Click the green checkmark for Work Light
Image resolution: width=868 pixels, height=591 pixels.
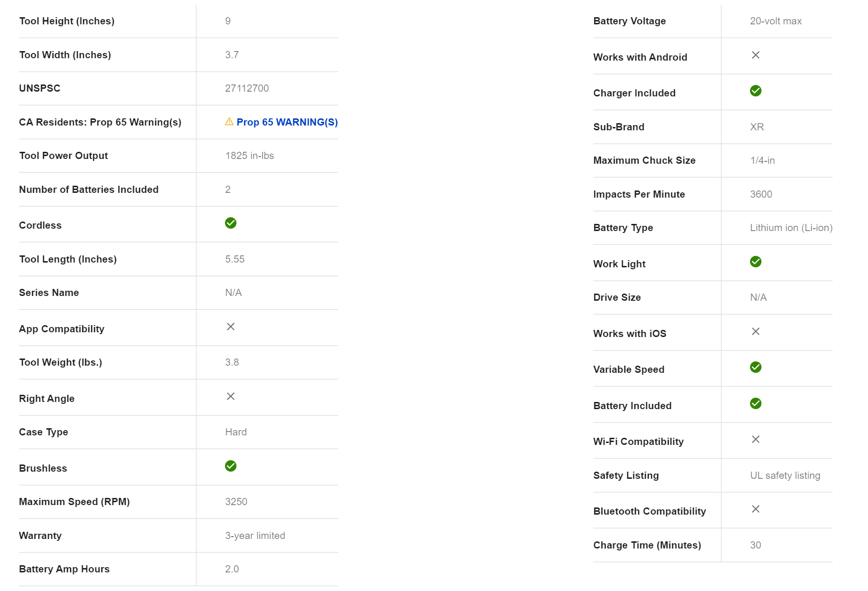(x=756, y=262)
